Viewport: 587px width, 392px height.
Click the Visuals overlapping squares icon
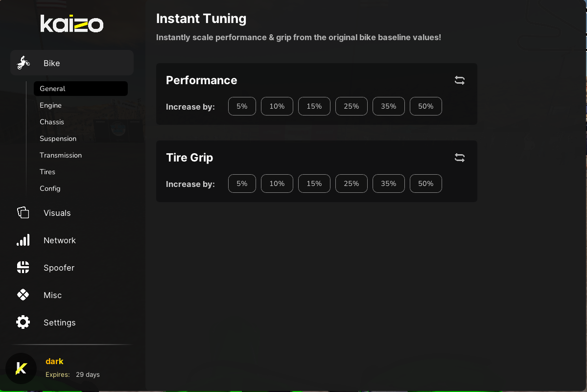pos(23,212)
